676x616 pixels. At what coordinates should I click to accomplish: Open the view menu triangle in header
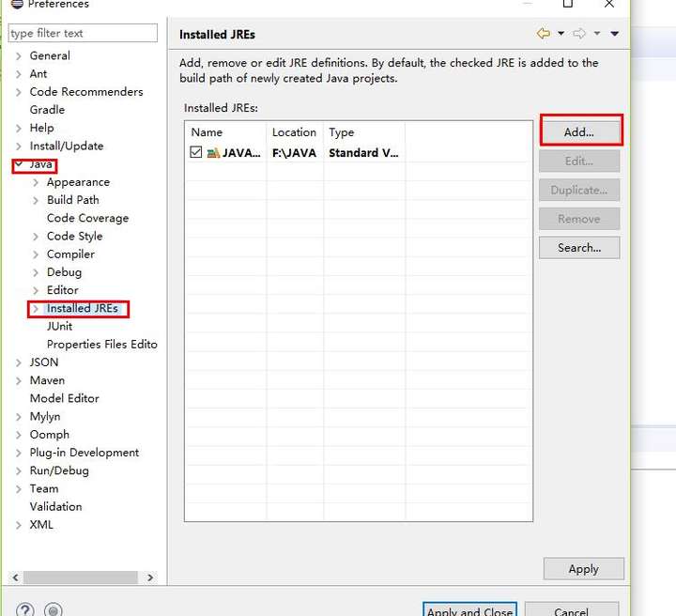[x=614, y=33]
